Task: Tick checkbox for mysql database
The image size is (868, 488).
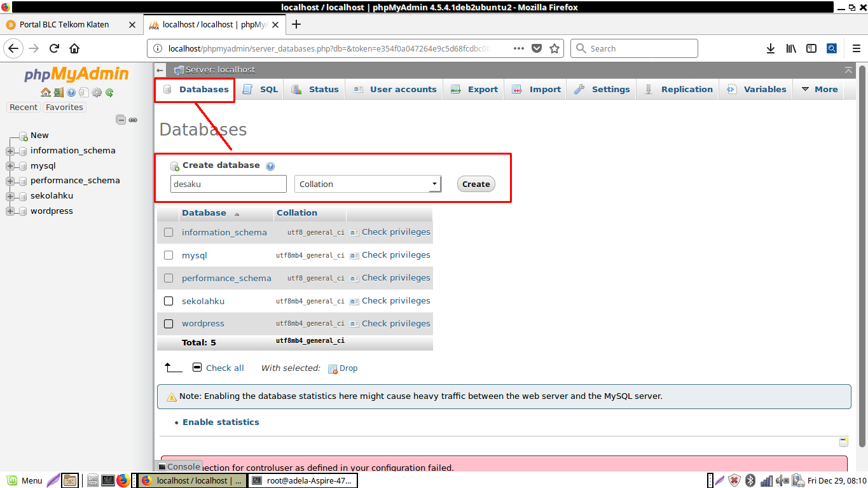Action: [x=169, y=255]
